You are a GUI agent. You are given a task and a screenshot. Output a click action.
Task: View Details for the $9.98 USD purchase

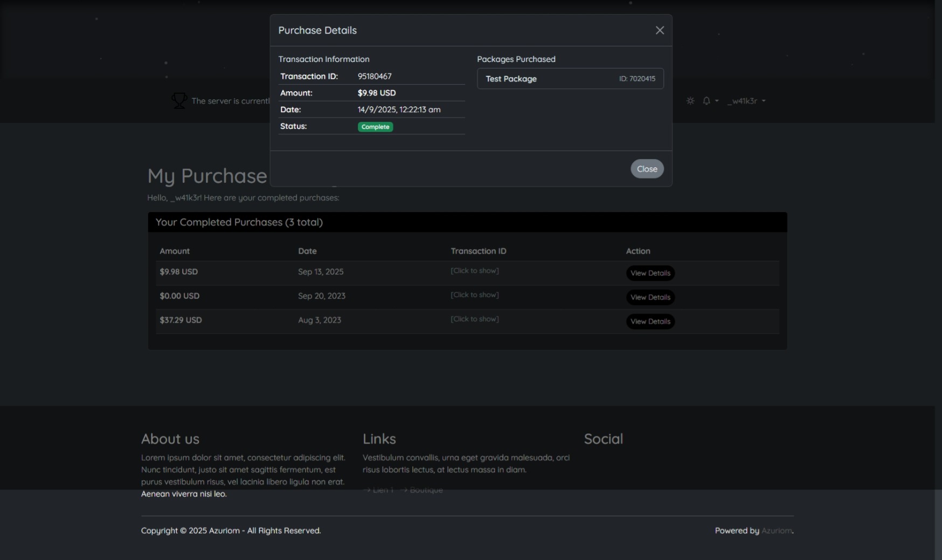650,273
